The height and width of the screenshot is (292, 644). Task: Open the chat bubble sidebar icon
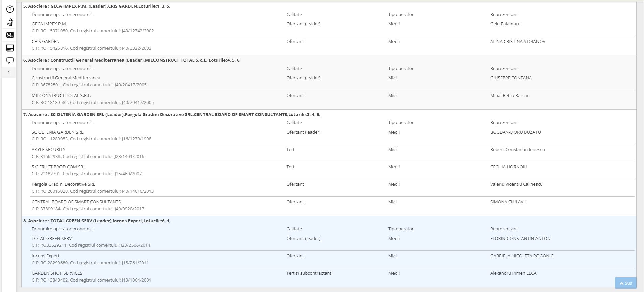click(x=10, y=61)
